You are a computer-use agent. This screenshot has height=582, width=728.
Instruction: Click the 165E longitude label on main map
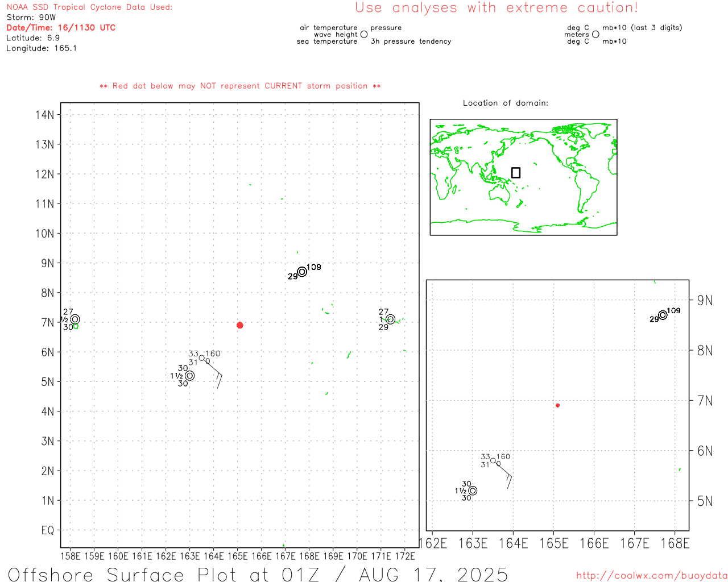(238, 556)
